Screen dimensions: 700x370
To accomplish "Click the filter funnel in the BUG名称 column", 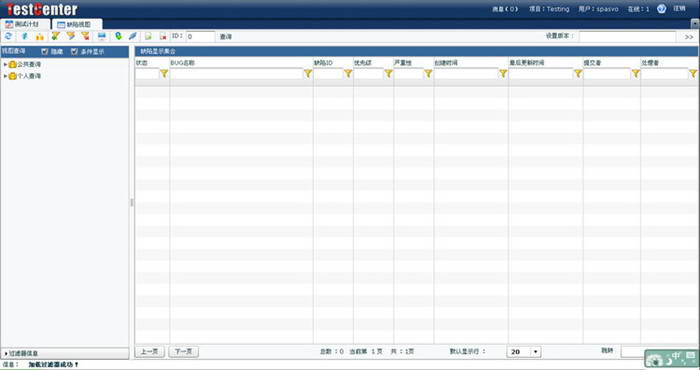I will 308,74.
